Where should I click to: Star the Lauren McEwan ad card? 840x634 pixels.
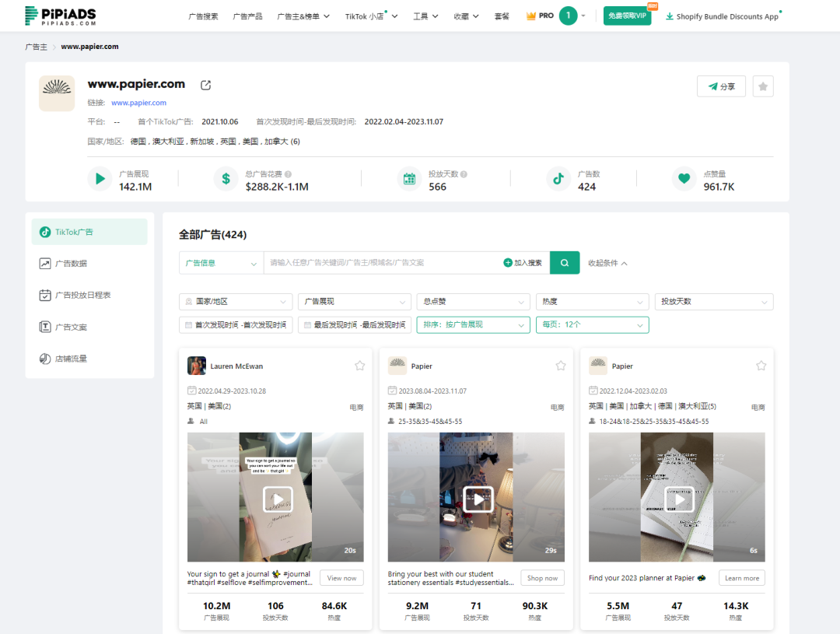point(359,366)
